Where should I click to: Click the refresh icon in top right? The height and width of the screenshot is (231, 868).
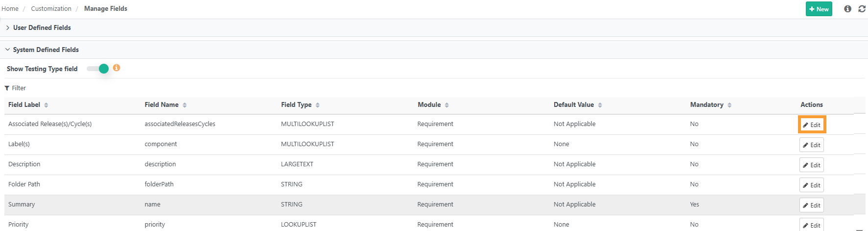[x=862, y=9]
